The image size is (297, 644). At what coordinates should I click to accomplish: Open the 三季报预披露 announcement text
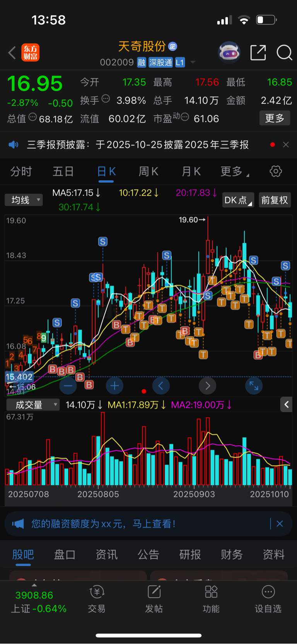click(138, 145)
